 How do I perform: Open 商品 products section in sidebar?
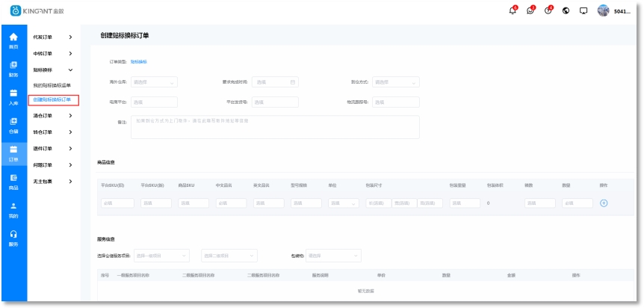[13, 182]
